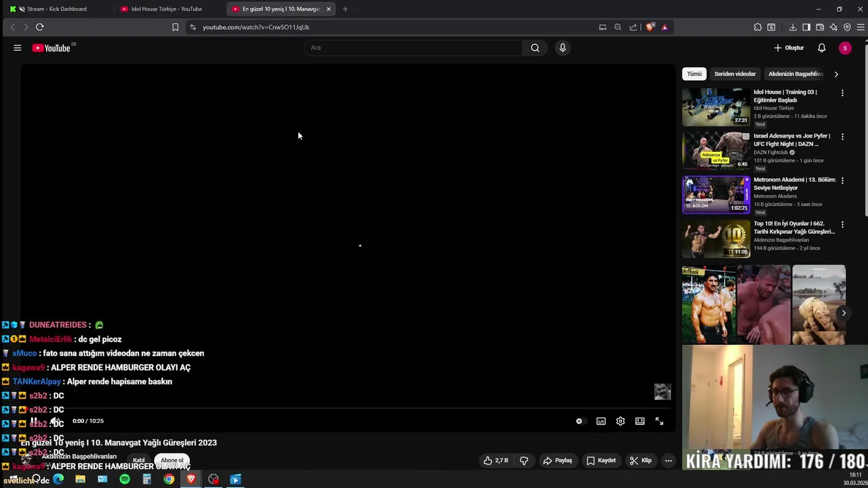Open the Oluştur create menu
This screenshot has height=488, width=868.
(789, 47)
